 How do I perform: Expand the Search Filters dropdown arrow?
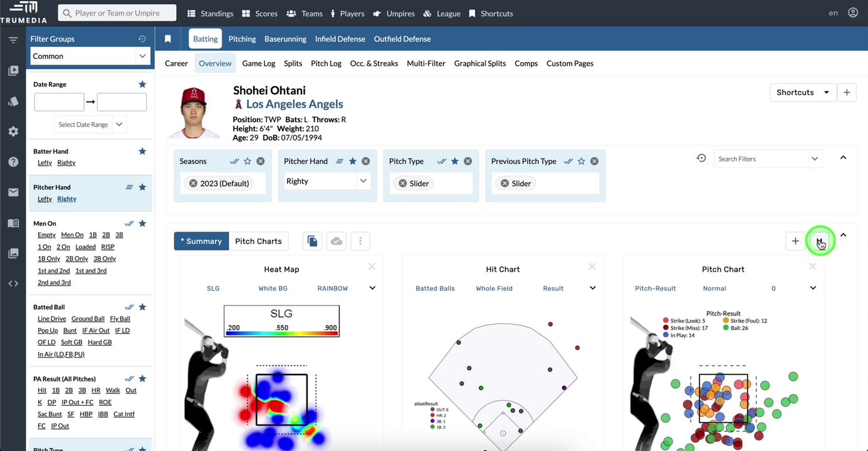(x=814, y=158)
